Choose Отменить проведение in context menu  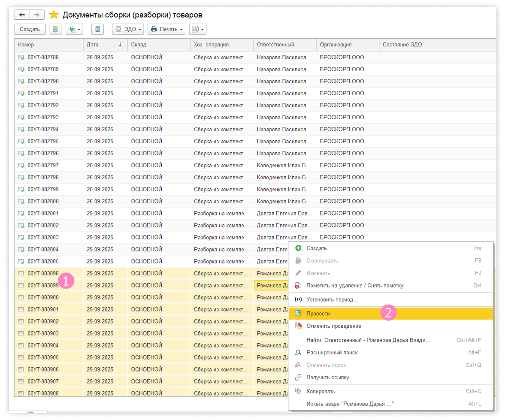pyautogui.click(x=333, y=326)
